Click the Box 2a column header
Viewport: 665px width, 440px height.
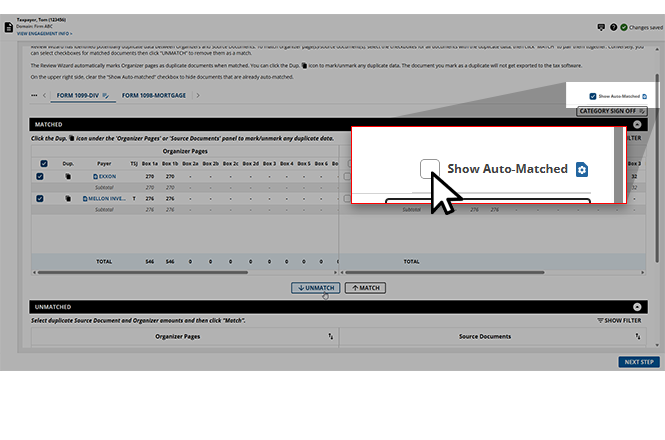click(190, 163)
